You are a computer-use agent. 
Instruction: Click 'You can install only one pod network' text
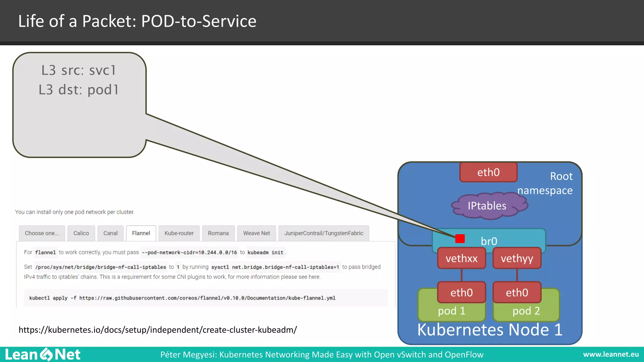point(75,212)
